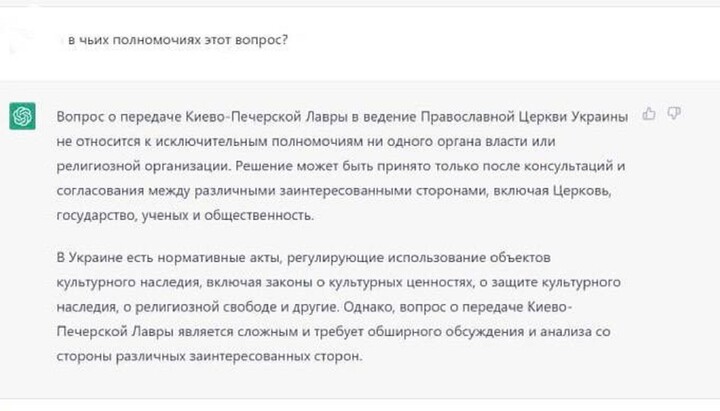Give the response a thumbs down
720x411 pixels.
674,113
